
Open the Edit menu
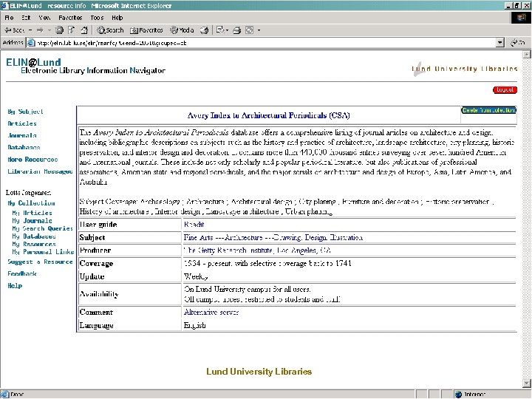pyautogui.click(x=26, y=18)
